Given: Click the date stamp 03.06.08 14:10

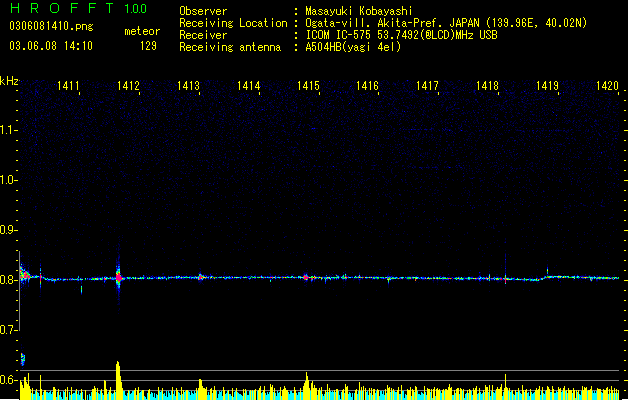Looking at the screenshot, I should click(51, 46).
